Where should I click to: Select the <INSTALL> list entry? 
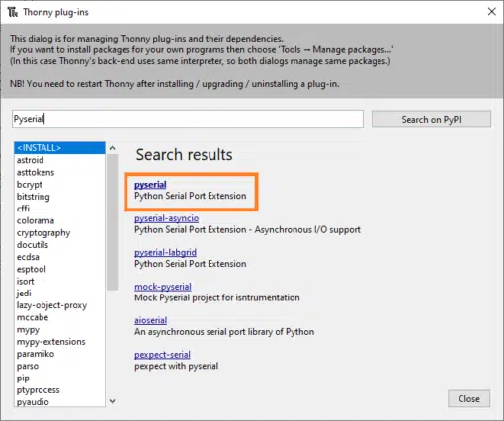tap(59, 148)
